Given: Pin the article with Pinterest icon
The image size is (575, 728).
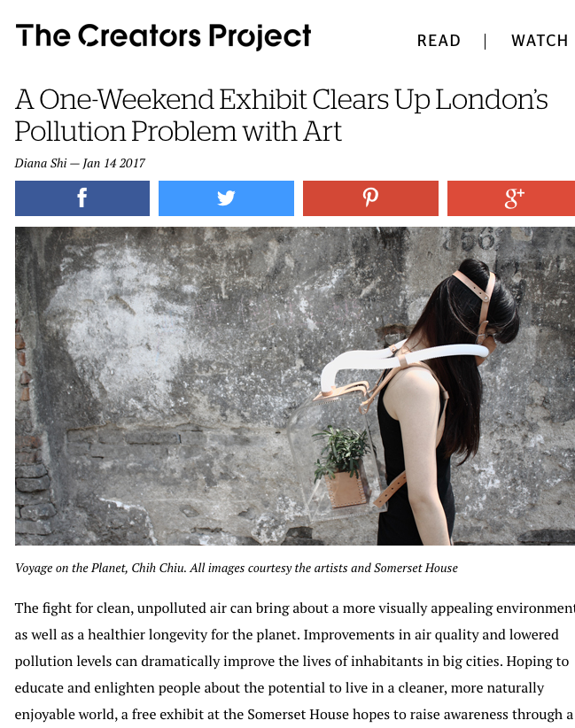Looking at the screenshot, I should click(370, 197).
